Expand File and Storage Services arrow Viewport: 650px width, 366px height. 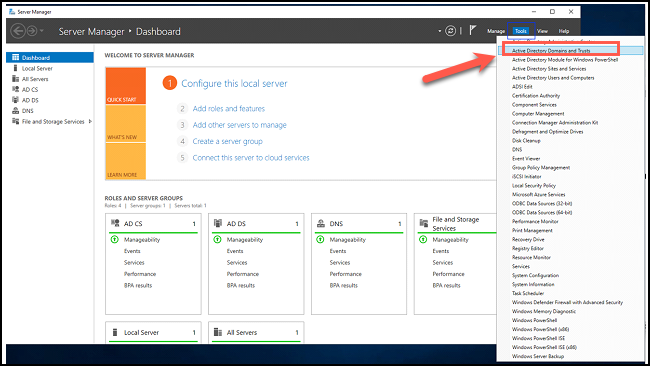90,121
